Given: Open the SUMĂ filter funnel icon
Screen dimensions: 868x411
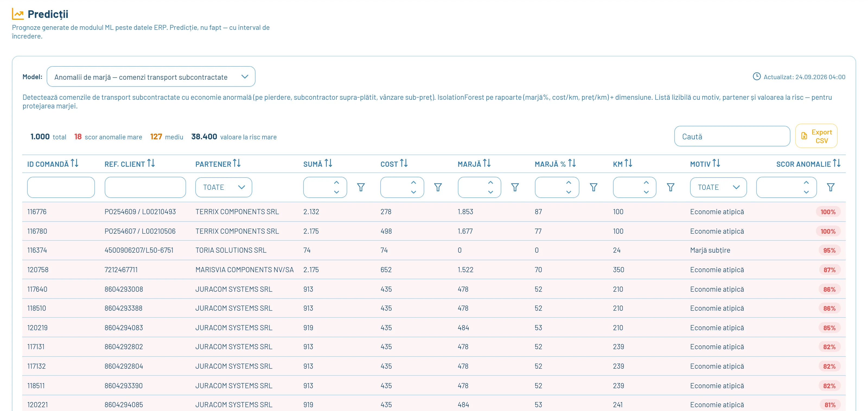Looking at the screenshot, I should click(x=361, y=187).
